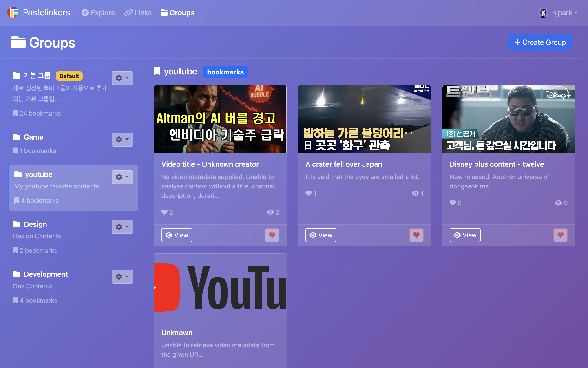The height and width of the screenshot is (368, 588).
Task: Open gear dropdown for Design group
Action: tap(122, 227)
